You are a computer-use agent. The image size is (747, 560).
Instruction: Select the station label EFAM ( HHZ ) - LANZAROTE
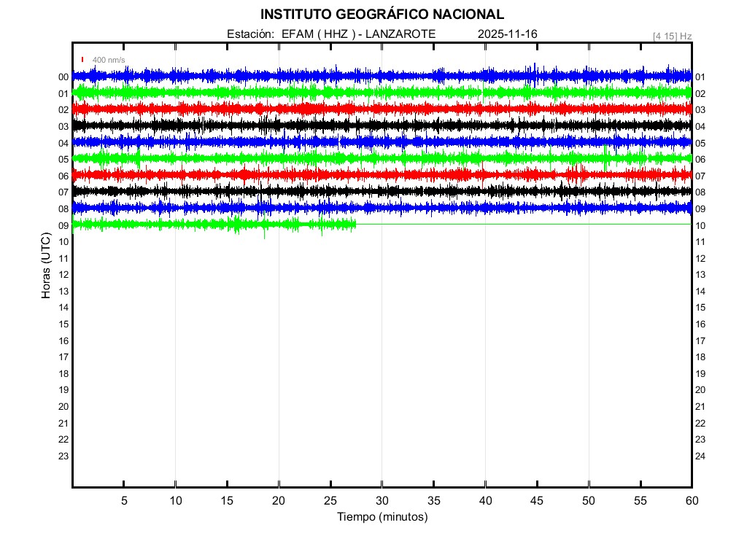358,34
